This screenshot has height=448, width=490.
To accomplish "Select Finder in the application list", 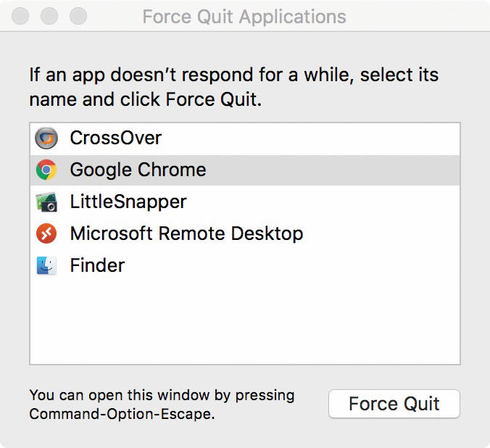I will pos(245,265).
